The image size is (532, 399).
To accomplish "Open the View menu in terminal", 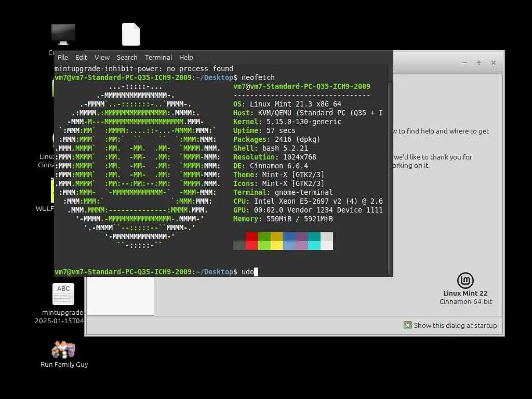I will 102,57.
